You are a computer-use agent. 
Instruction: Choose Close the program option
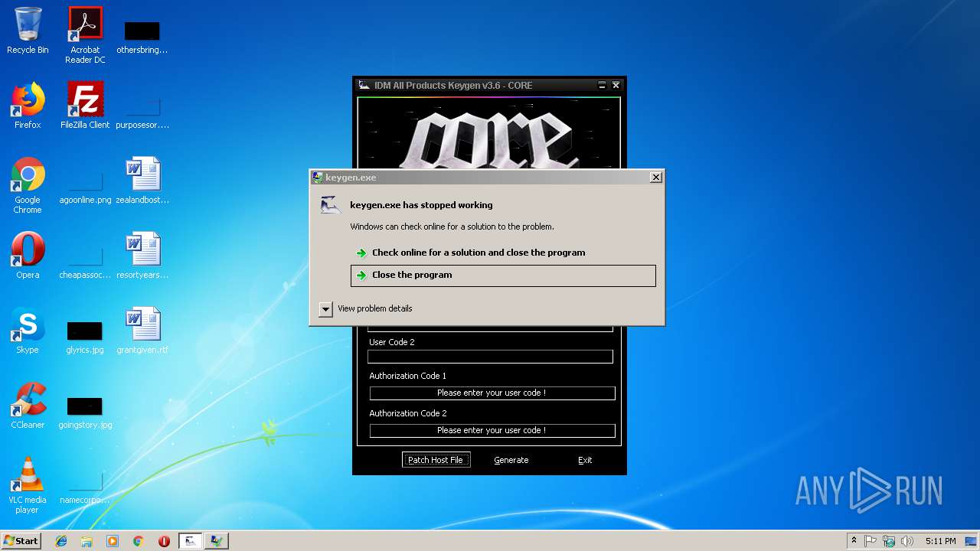(x=503, y=275)
